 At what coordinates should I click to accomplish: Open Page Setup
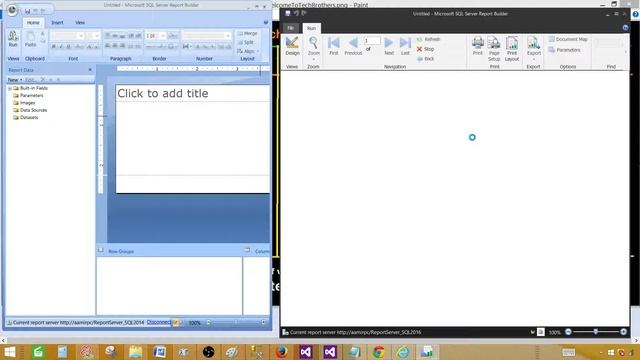click(494, 48)
